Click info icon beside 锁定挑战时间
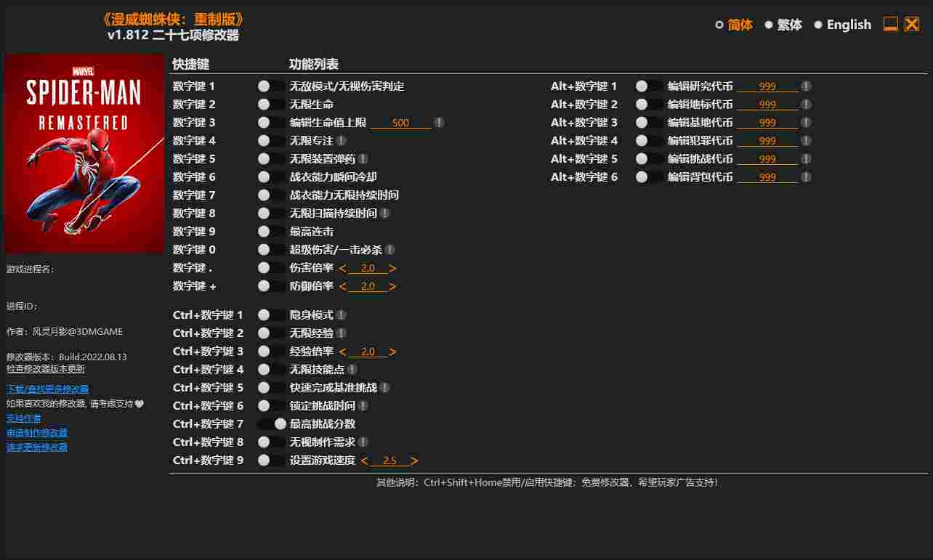933x560 pixels. 363,406
